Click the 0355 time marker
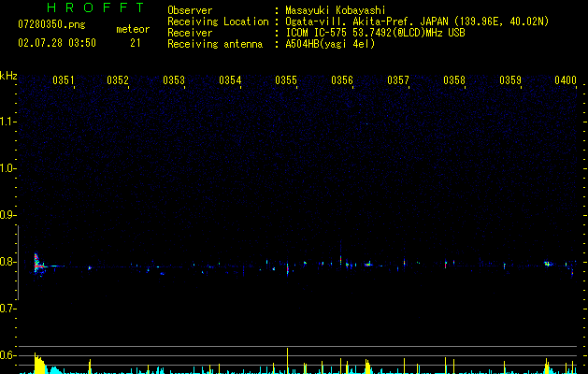The width and height of the screenshot is (588, 374). tap(286, 80)
